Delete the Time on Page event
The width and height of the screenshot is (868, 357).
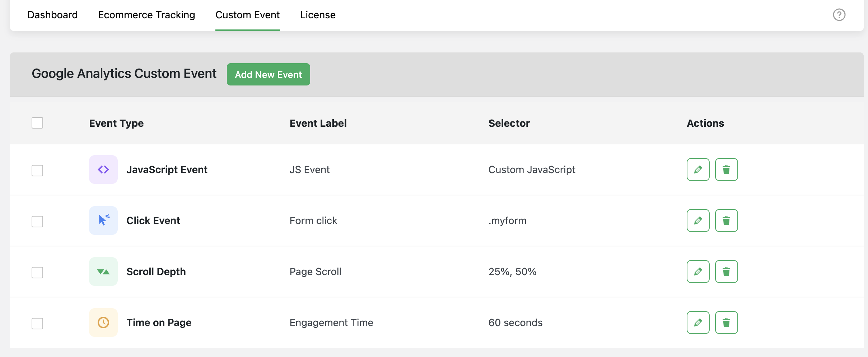tap(726, 323)
